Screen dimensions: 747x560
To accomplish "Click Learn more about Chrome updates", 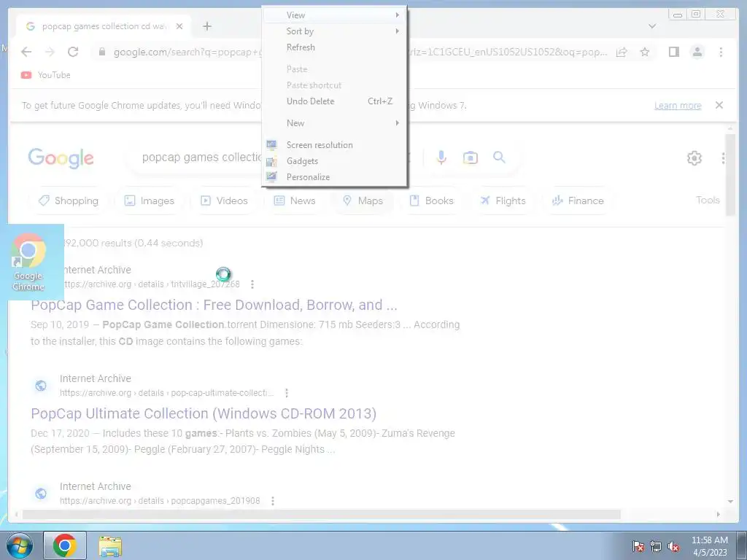I will point(678,106).
